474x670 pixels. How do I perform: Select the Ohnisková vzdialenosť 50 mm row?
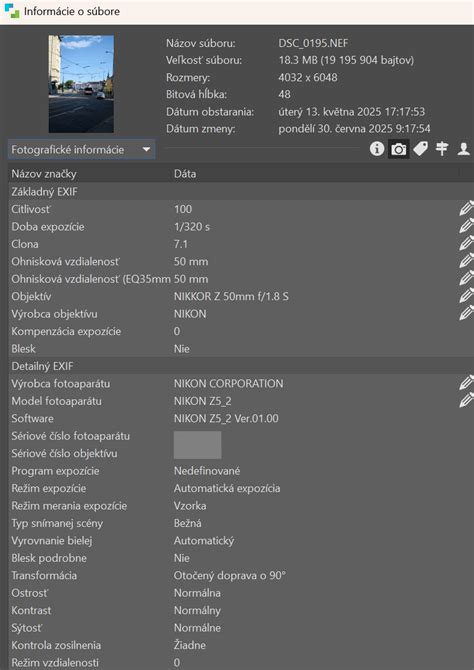click(241, 262)
